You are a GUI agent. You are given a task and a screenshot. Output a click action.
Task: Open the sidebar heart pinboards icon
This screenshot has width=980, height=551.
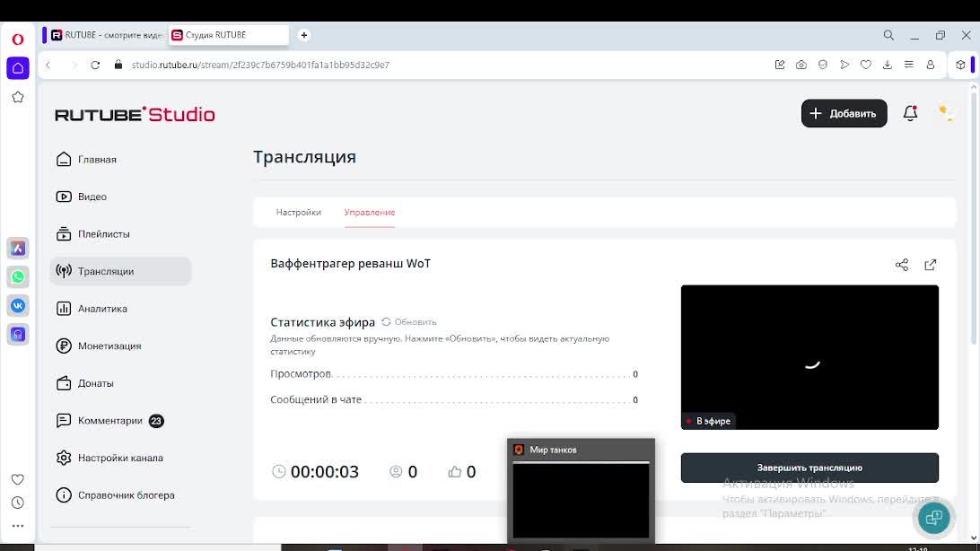click(x=18, y=479)
